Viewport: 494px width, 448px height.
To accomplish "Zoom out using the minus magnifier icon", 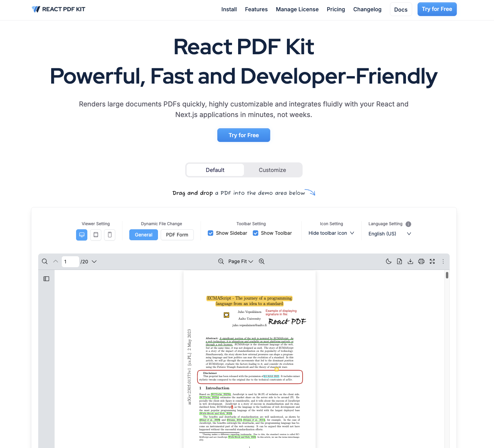I will (221, 261).
